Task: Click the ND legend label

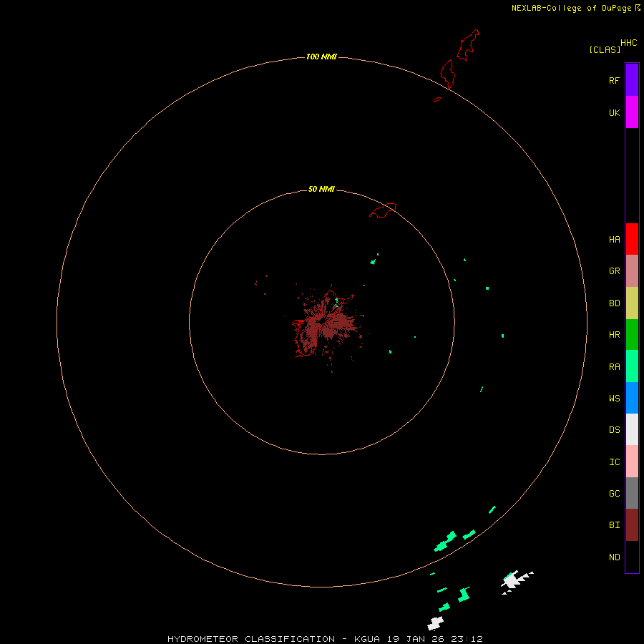Action: coord(614,557)
